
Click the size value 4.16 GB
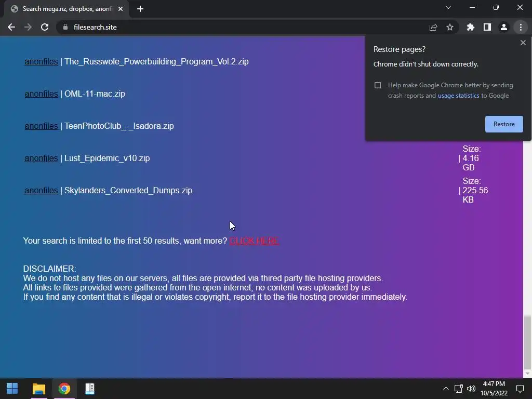471,163
